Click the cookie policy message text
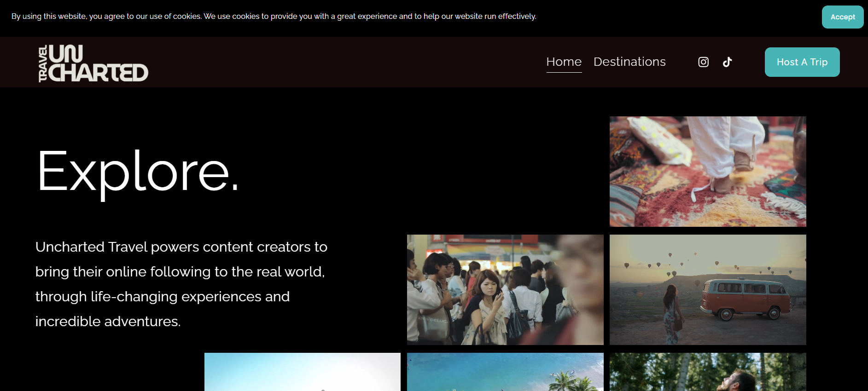The image size is (868, 391). pos(274,17)
